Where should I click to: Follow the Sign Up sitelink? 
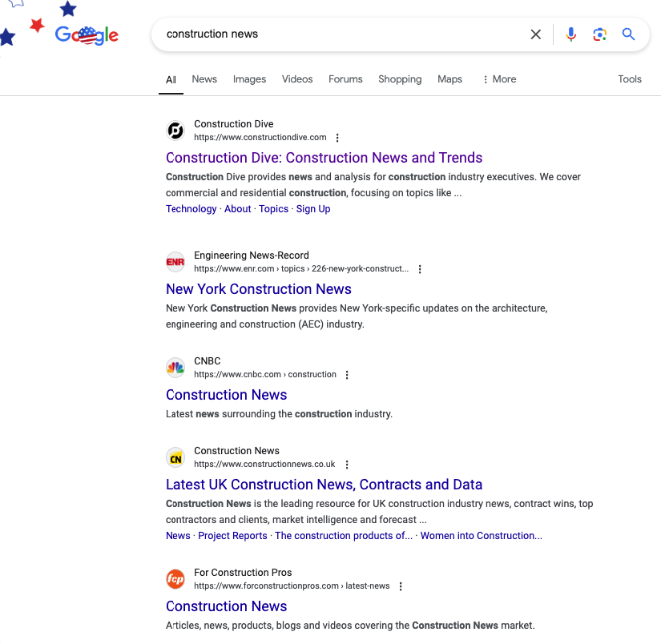coord(313,209)
